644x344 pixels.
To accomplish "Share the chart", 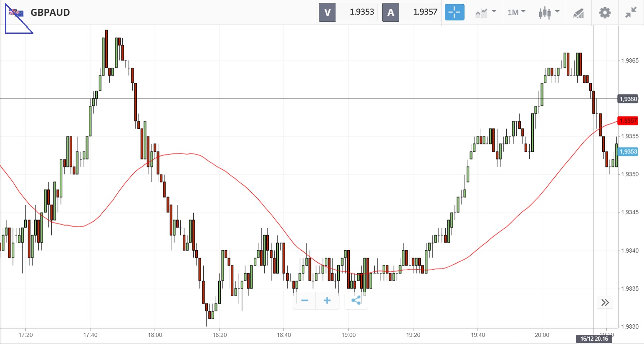I will tap(356, 301).
